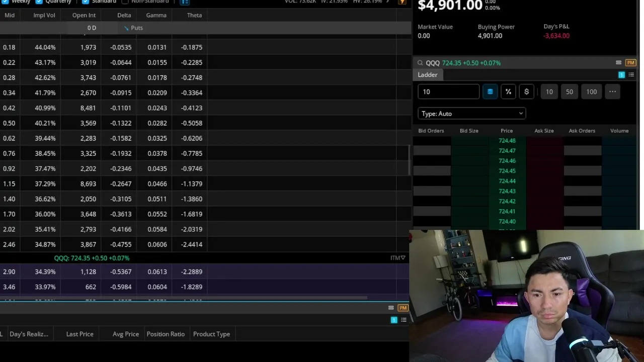Sort the option chain by Open Int

[x=84, y=15]
